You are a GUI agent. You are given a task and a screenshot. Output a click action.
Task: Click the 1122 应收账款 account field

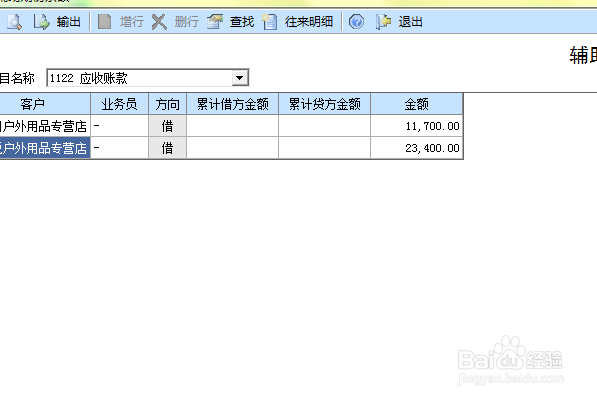point(147,78)
